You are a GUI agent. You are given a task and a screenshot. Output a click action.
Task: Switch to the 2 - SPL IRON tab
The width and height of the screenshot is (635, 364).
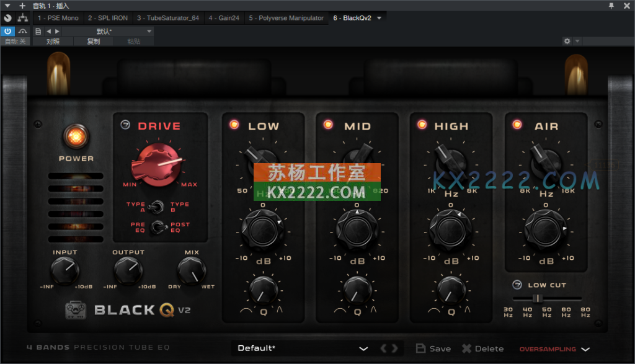tap(108, 18)
